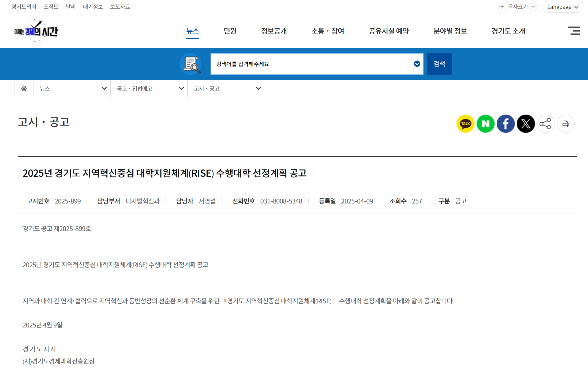Expand the 공고·입법예고 breadcrumb dropdown

tap(149, 89)
